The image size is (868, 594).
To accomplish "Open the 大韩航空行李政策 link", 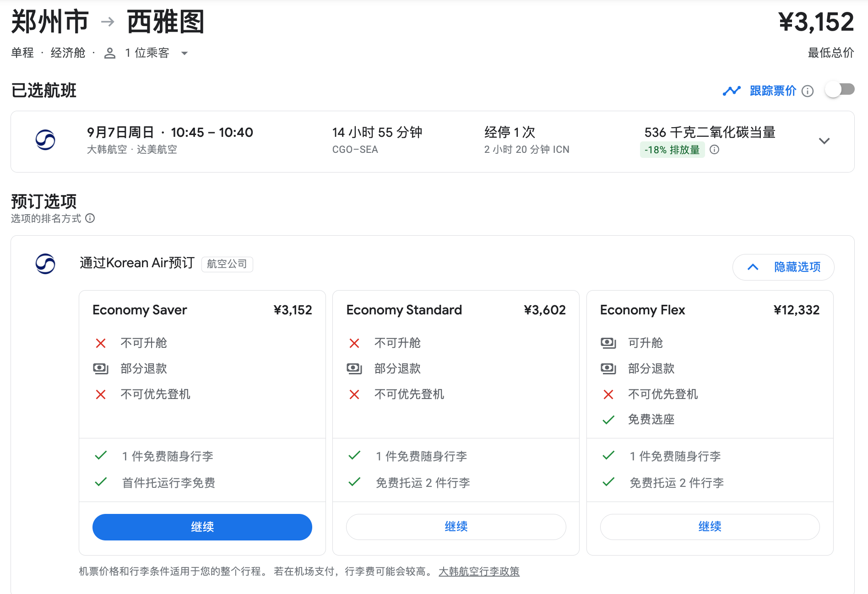I will (x=479, y=571).
